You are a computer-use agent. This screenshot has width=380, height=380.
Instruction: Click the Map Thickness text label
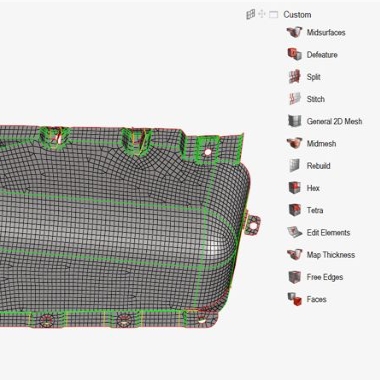pos(331,255)
